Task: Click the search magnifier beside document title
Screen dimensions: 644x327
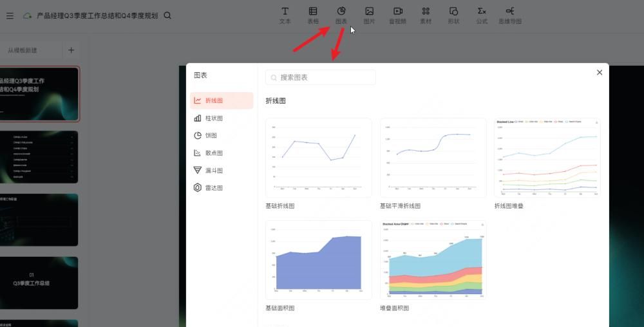Action: tap(167, 15)
